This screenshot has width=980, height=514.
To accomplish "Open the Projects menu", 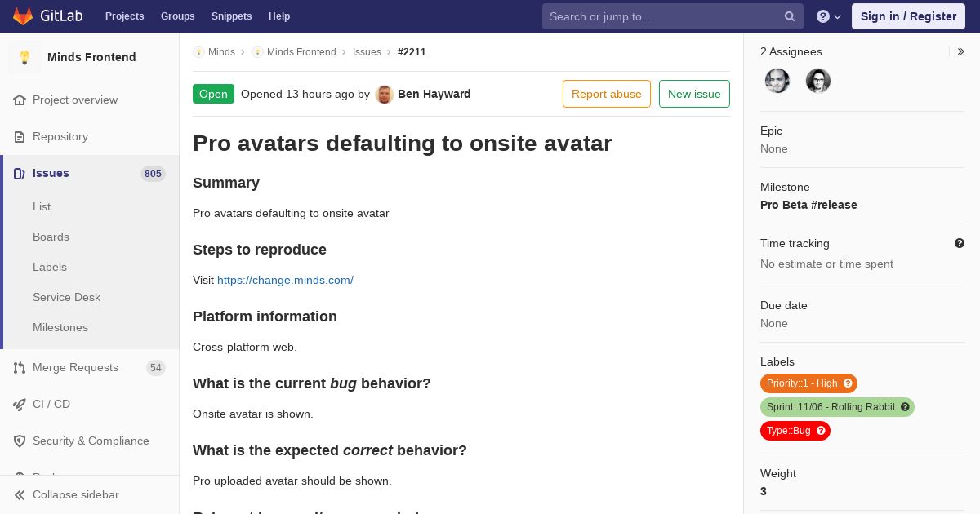I will pos(124,16).
